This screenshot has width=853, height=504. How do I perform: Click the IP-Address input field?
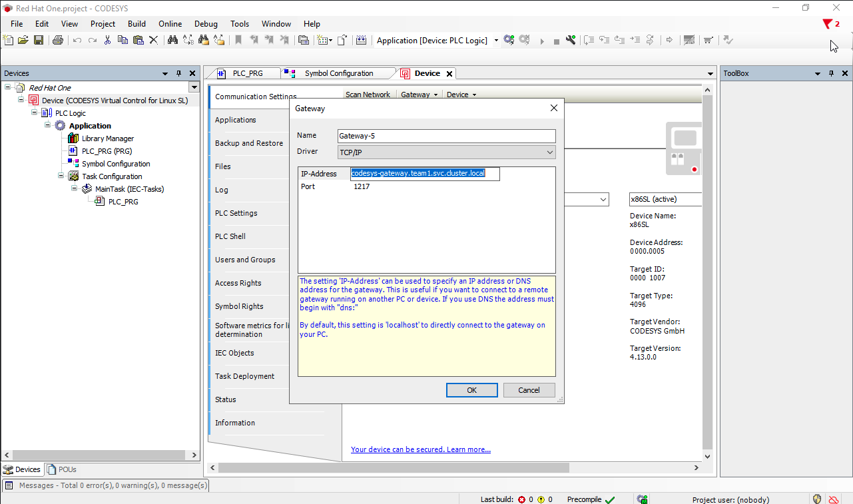coord(426,173)
